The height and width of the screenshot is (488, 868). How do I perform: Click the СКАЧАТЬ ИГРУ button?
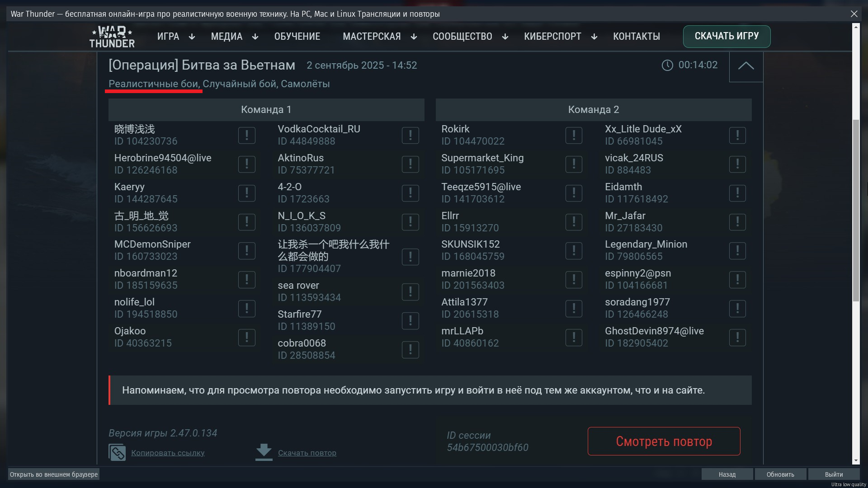click(726, 36)
